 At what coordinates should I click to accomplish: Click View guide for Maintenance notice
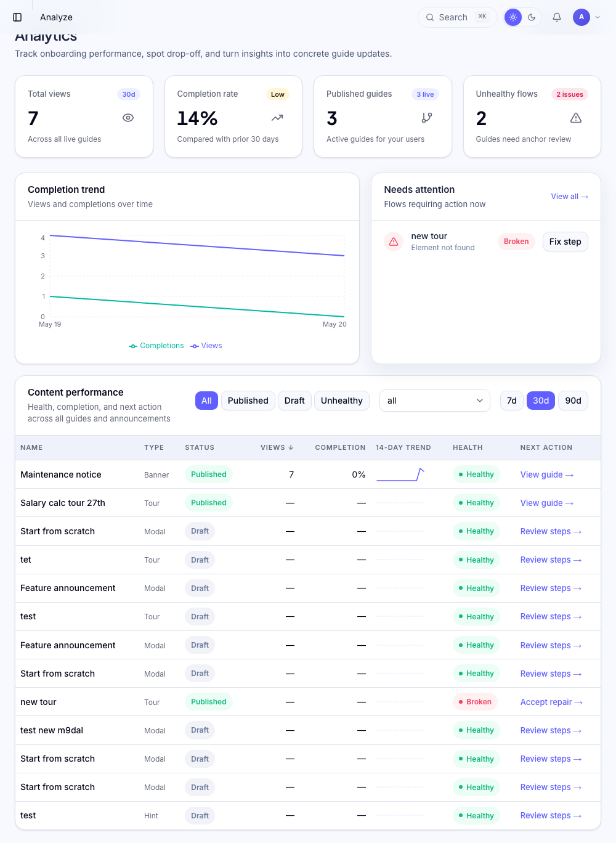pos(547,474)
